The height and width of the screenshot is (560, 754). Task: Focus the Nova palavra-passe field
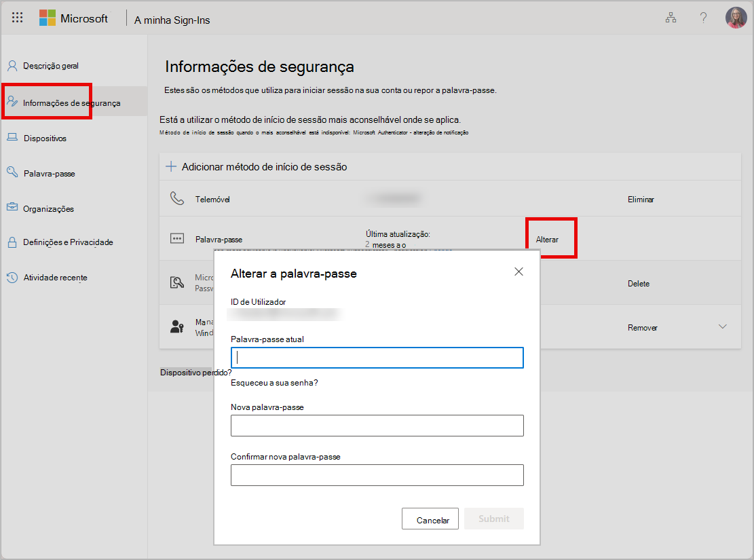click(x=377, y=426)
